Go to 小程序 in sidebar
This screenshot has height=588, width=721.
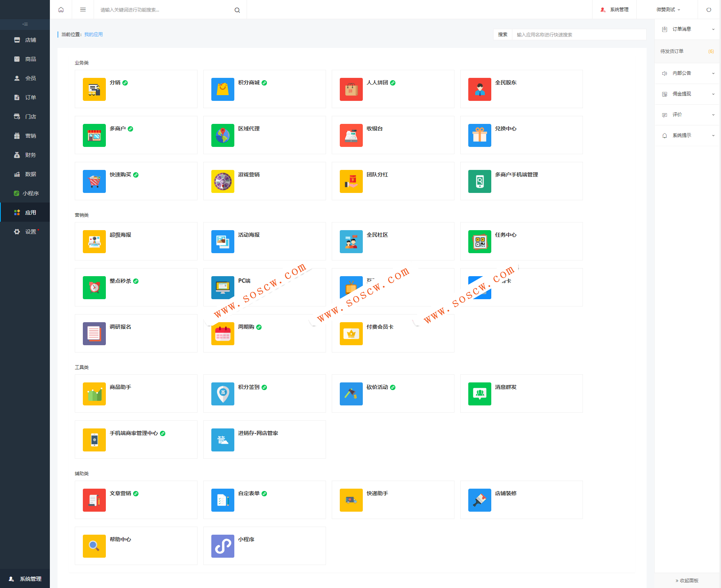25,193
